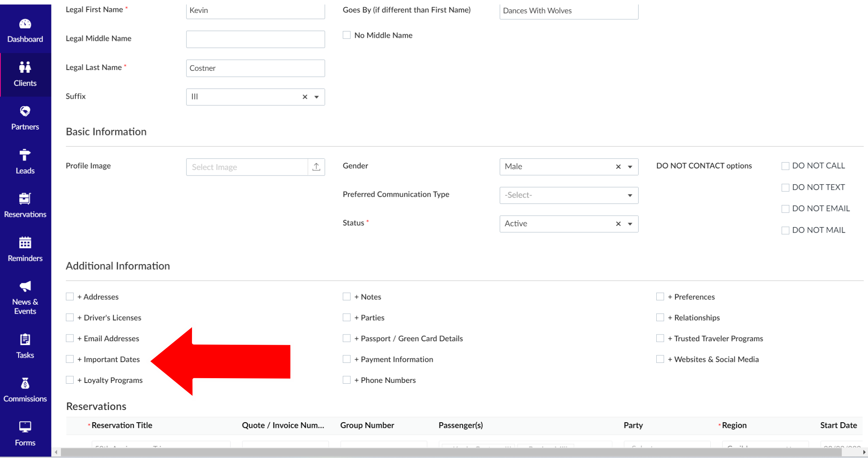
Task: Open the Tasks menu item
Action: (25, 346)
